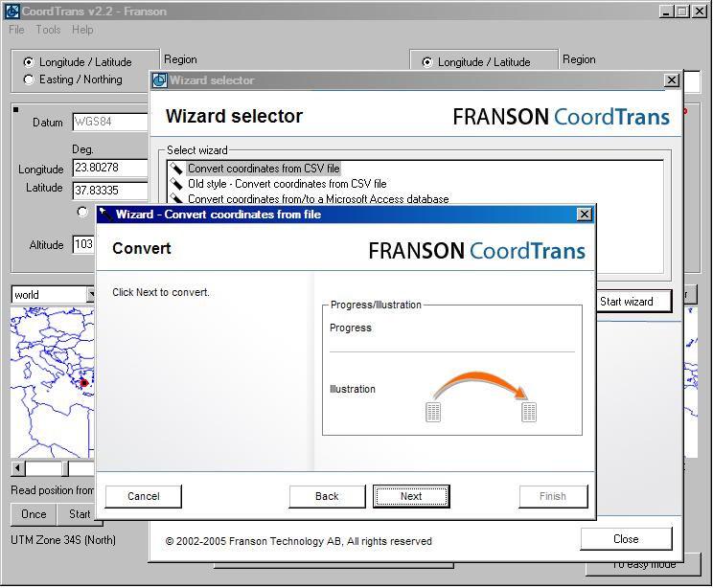Click the CoordTrans application icon in main title bar
The image size is (713, 588).
coord(12,11)
